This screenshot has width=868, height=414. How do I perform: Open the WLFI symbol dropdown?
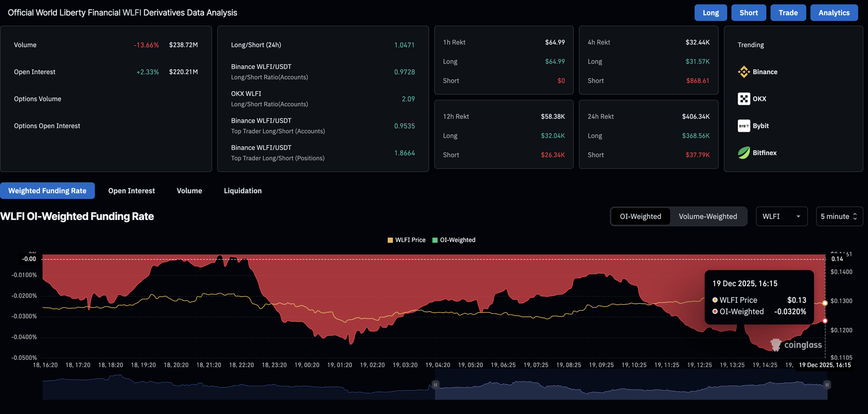782,216
